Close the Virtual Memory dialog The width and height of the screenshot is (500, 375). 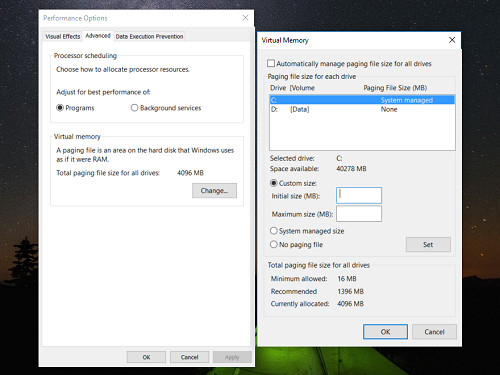tap(452, 40)
